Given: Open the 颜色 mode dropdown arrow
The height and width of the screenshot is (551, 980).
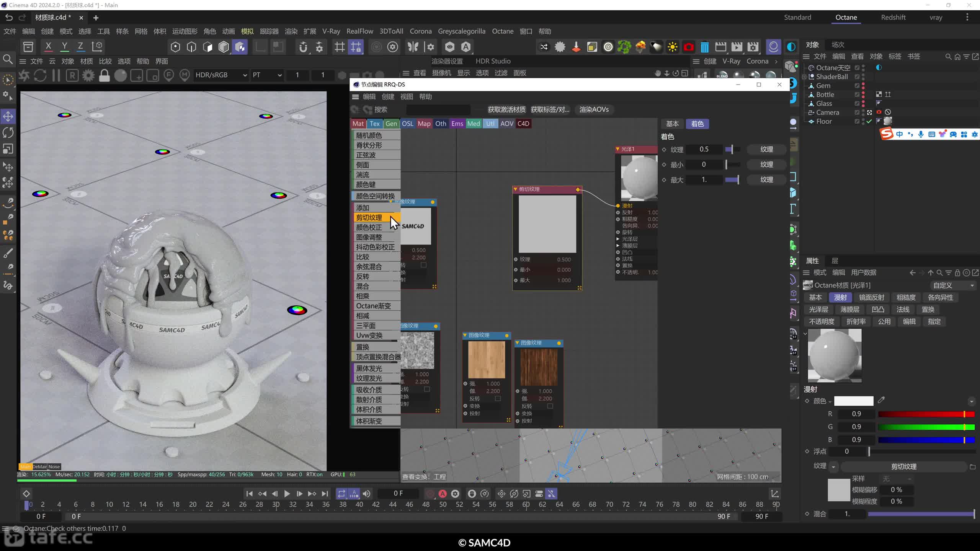Looking at the screenshot, I should coord(830,401).
